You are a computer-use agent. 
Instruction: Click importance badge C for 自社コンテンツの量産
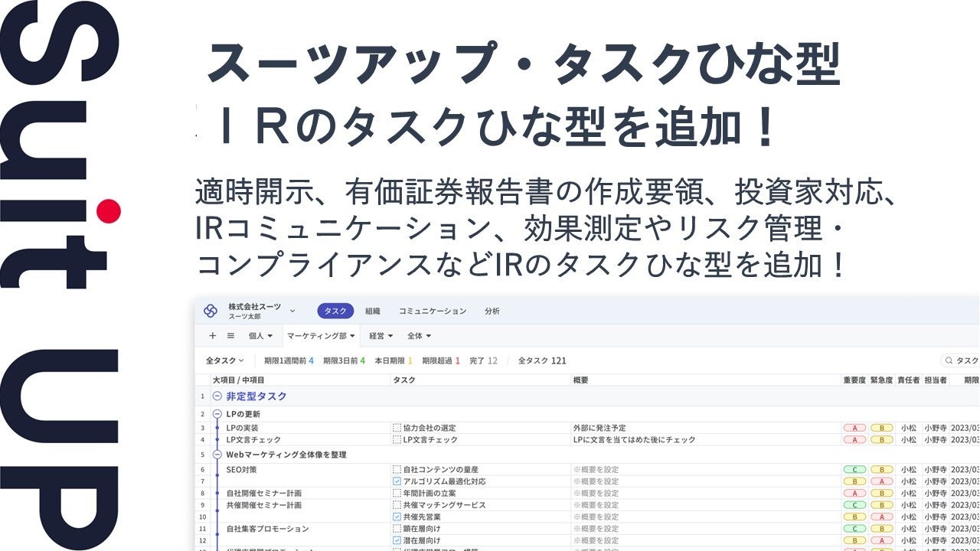coord(854,469)
